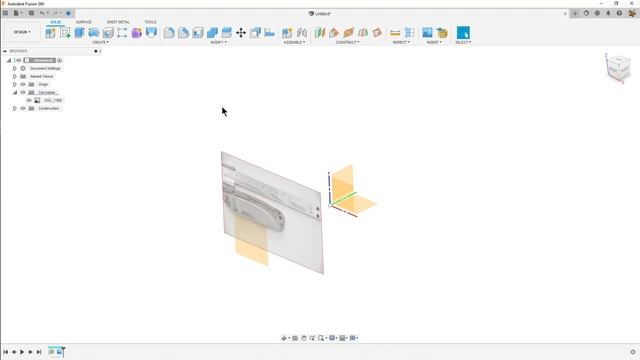The width and height of the screenshot is (640, 360).
Task: Click the Pan hand tool
Action: tap(303, 338)
